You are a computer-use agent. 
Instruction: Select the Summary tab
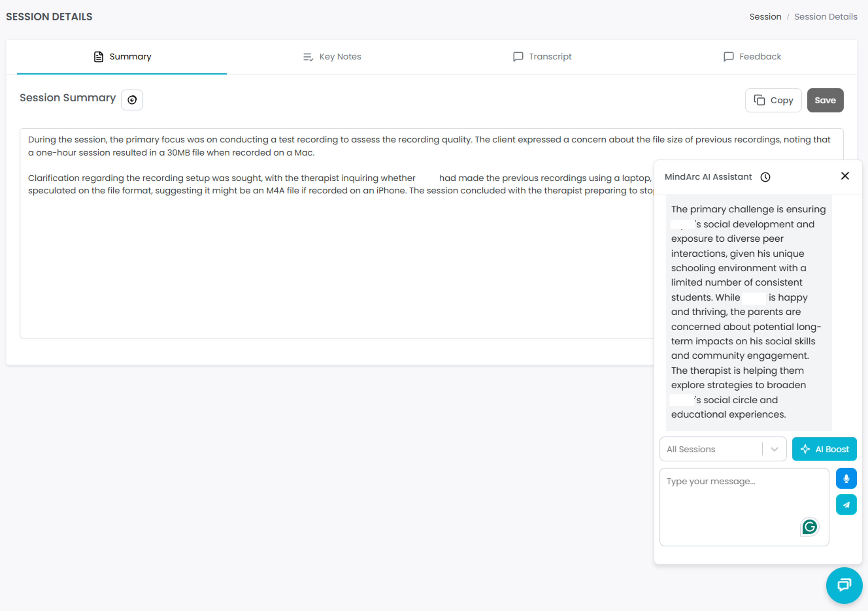(x=122, y=57)
